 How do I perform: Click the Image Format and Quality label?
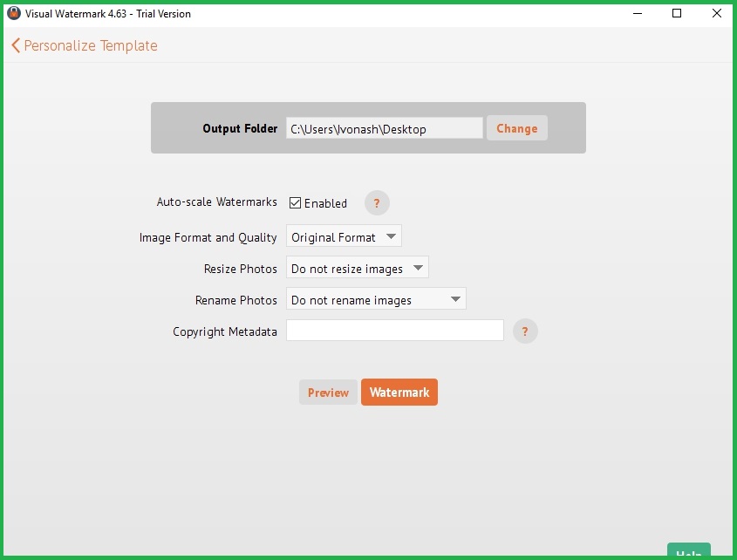click(208, 237)
